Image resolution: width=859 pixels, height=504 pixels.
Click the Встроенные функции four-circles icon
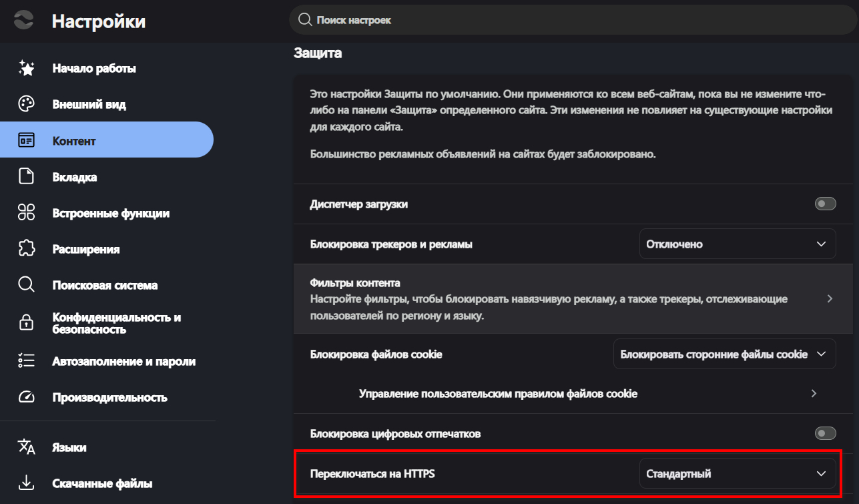point(26,213)
